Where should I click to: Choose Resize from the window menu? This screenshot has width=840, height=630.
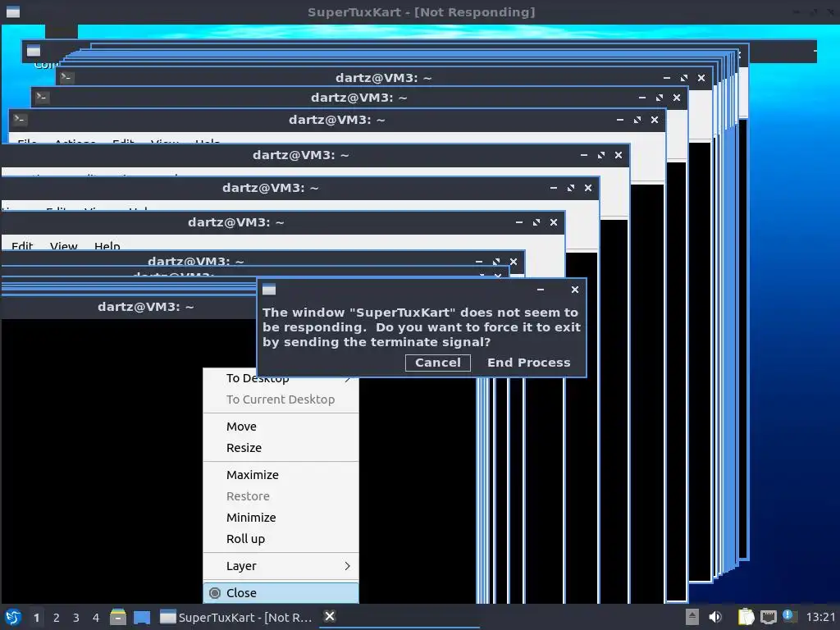[281, 448]
